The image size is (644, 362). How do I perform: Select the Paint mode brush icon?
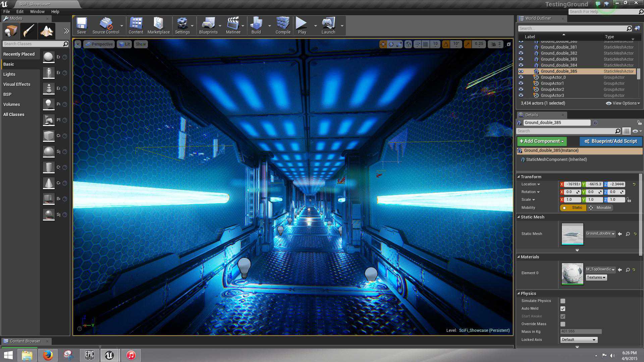tap(29, 32)
